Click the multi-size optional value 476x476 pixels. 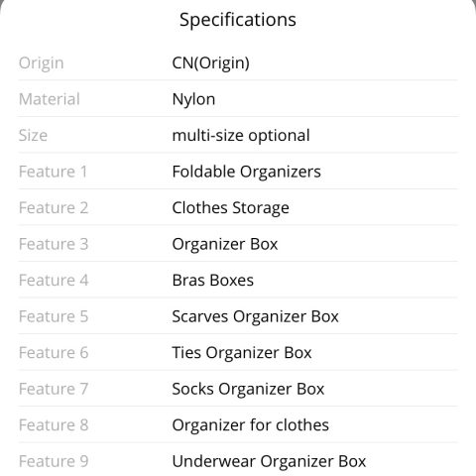click(241, 136)
